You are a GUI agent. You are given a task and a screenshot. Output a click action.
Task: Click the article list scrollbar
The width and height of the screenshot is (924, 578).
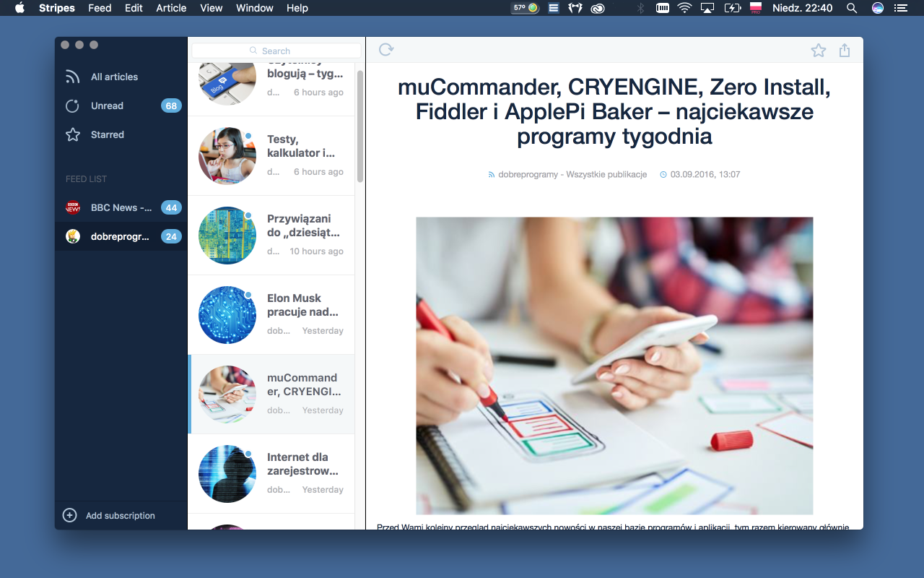point(360,126)
